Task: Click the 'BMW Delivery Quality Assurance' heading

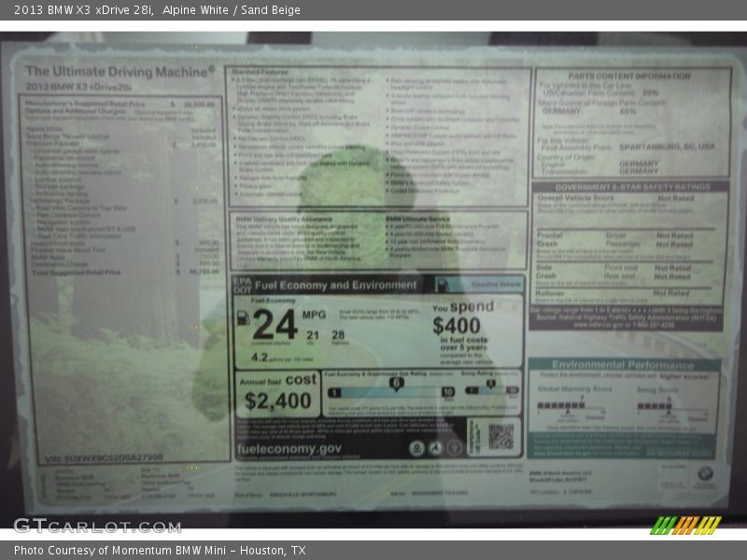Action: click(x=284, y=219)
